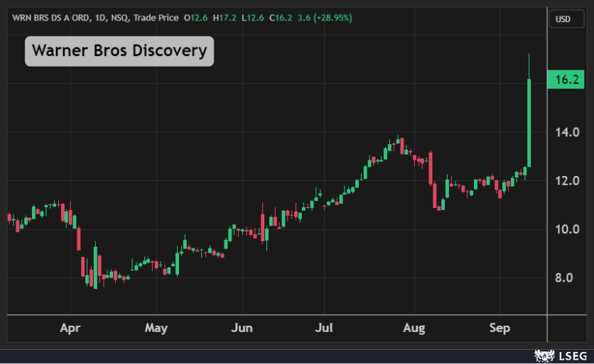
Task: Click the Aug label on the time axis
Action: click(x=414, y=328)
